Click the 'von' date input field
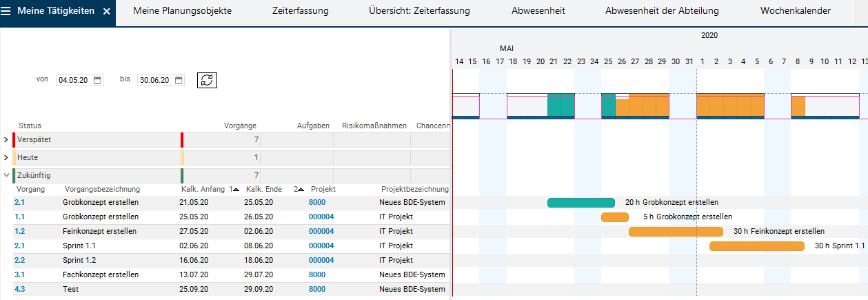The image size is (868, 300). click(x=74, y=80)
